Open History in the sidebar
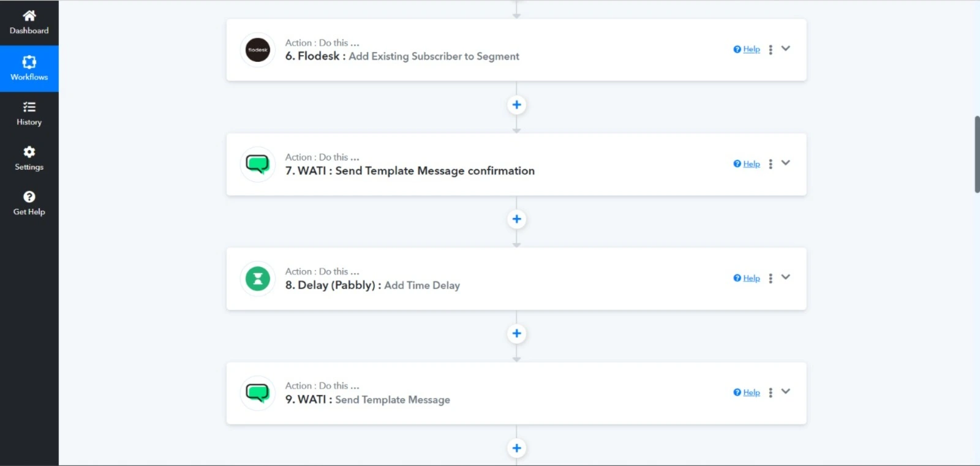 click(x=29, y=114)
